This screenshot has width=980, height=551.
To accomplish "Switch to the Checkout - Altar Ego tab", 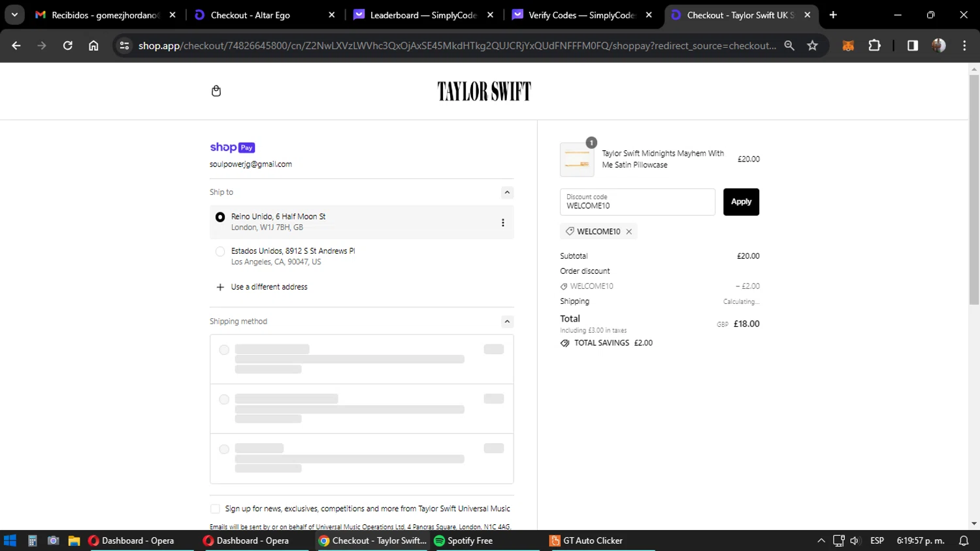I will point(265,15).
